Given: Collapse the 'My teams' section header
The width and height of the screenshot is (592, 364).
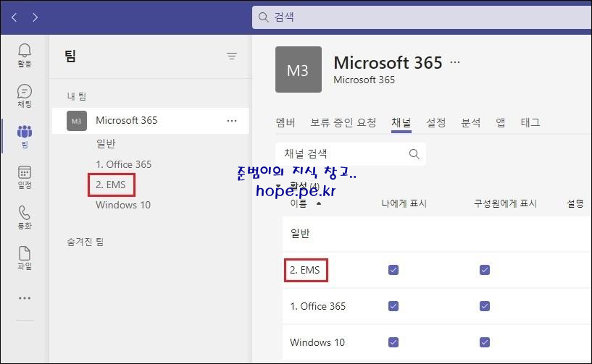Looking at the screenshot, I should coord(77,96).
